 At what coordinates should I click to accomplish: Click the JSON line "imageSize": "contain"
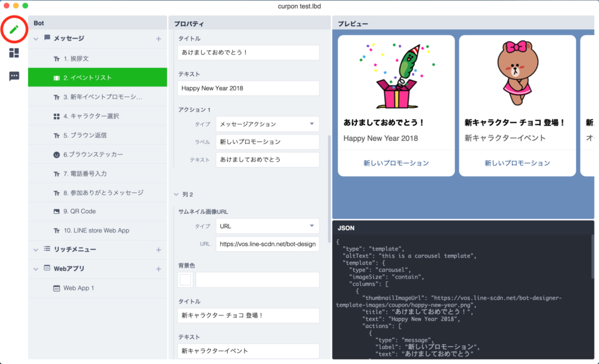point(387,277)
